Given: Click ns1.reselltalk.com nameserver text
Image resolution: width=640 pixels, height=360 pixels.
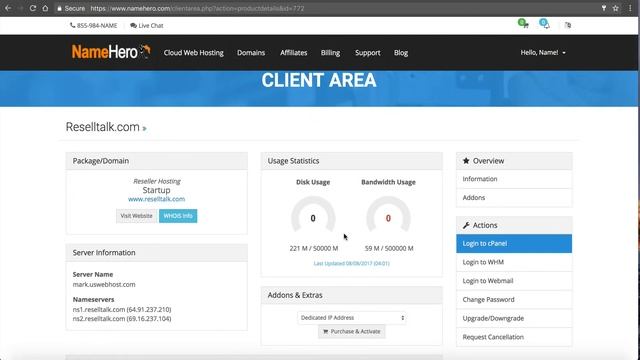Looking at the screenshot, I should pyautogui.click(x=122, y=309).
